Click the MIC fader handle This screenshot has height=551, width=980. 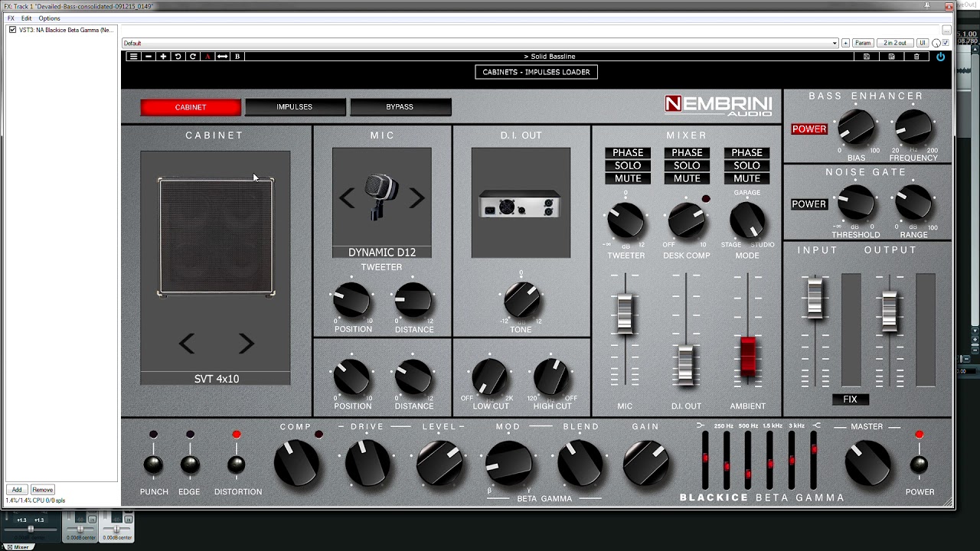[626, 313]
